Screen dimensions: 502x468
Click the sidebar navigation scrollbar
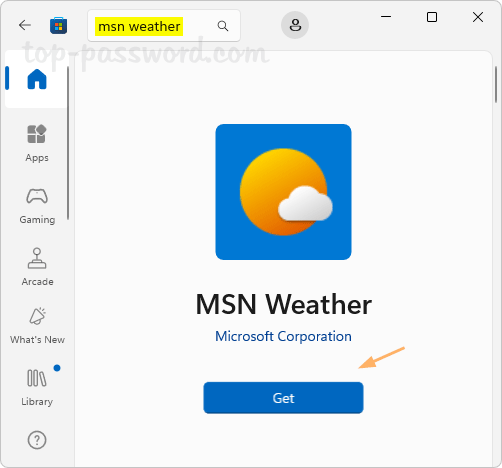68,143
